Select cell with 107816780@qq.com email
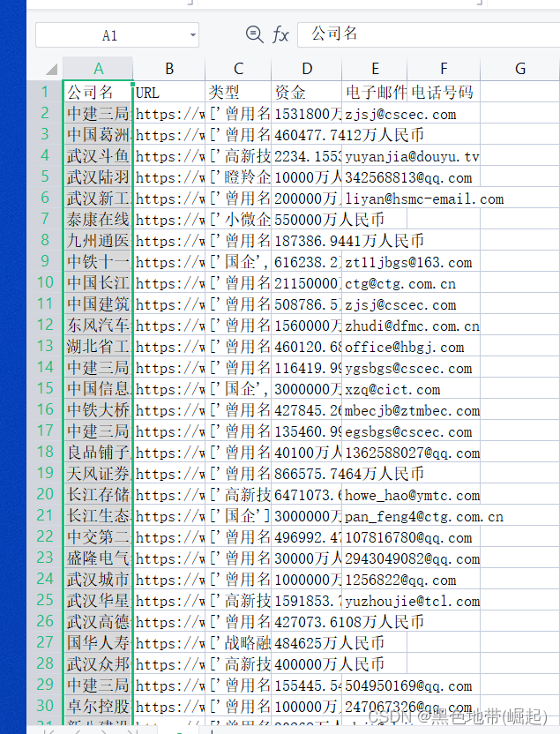560x734 pixels. click(375, 537)
